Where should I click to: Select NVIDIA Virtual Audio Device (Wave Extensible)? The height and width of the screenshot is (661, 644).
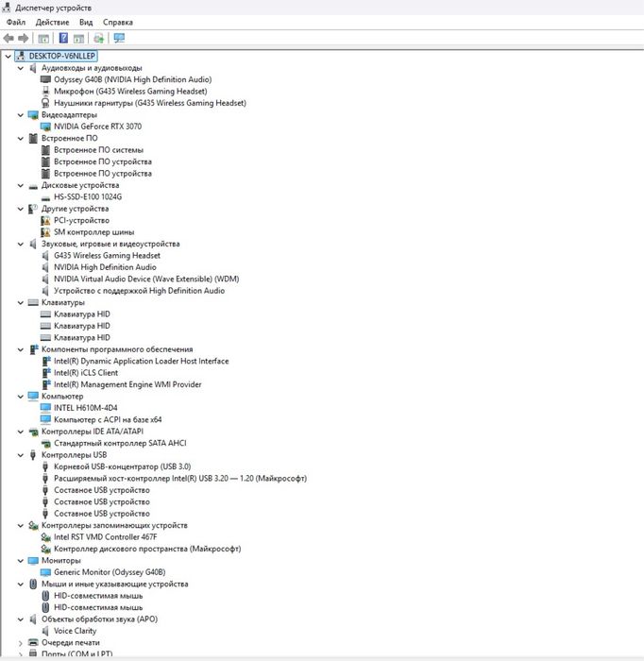click(146, 280)
